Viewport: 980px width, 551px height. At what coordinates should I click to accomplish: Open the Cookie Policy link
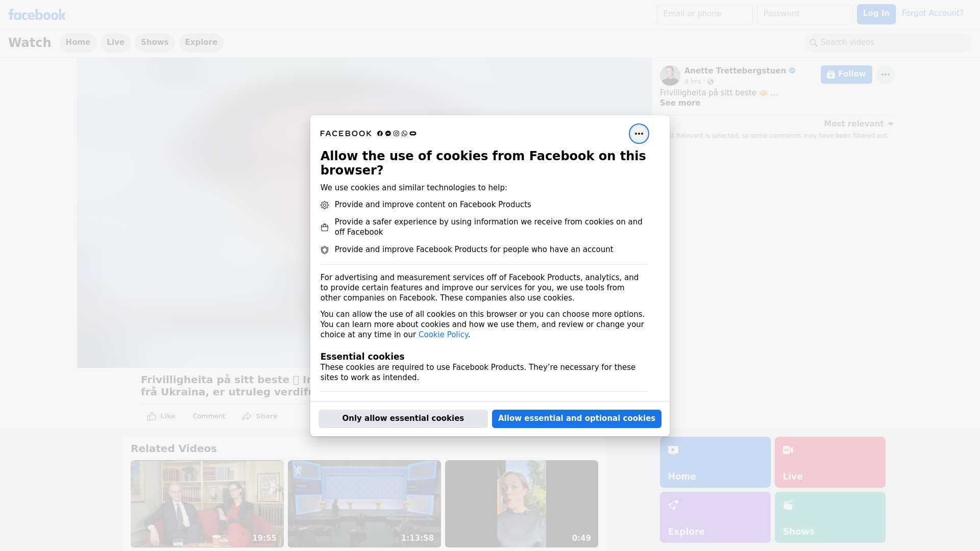coord(443,335)
